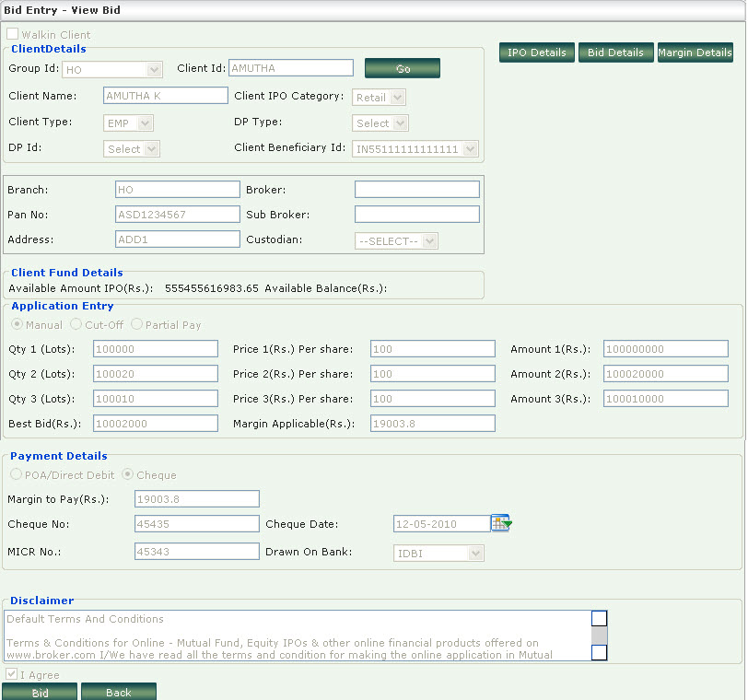Screen dimensions: 748x700
Task: Toggle the Walkin Client checkbox
Action: click(13, 34)
